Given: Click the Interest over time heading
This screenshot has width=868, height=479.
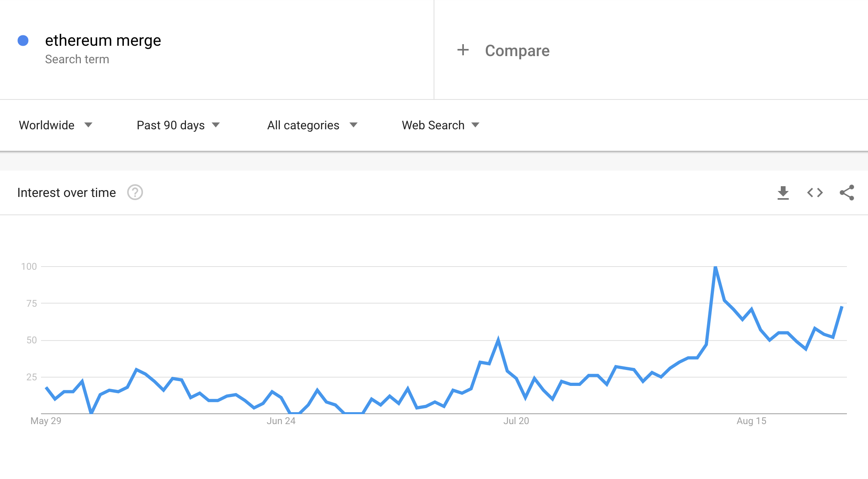Looking at the screenshot, I should 66,193.
